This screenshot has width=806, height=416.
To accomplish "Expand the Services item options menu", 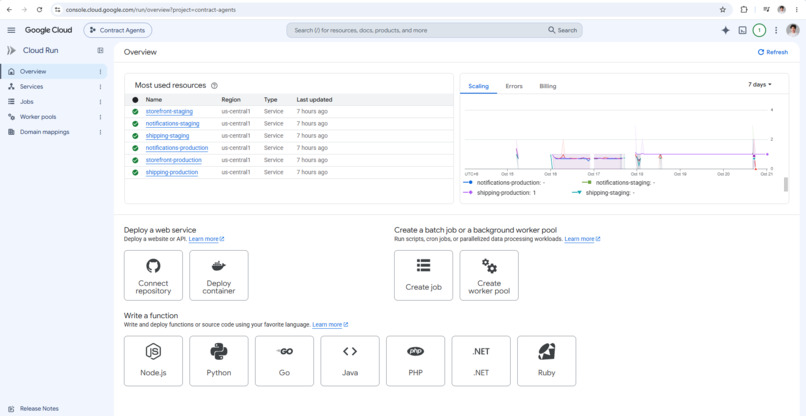I will pos(100,87).
